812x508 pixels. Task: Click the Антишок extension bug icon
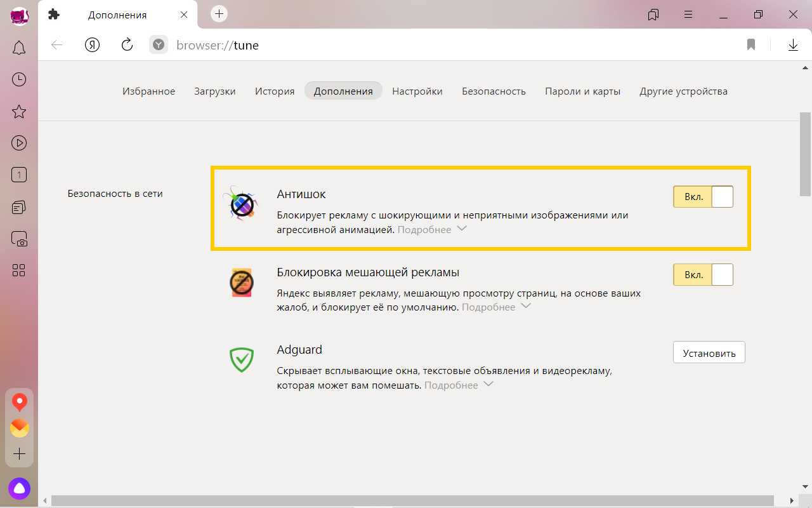(242, 203)
